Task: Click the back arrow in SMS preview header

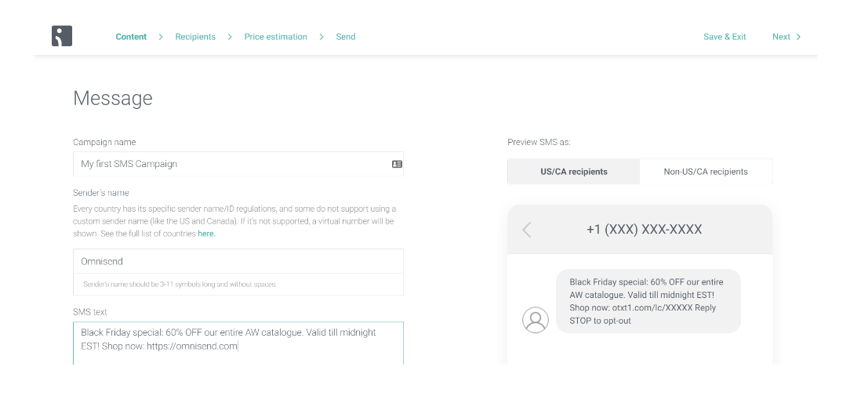Action: click(x=526, y=229)
